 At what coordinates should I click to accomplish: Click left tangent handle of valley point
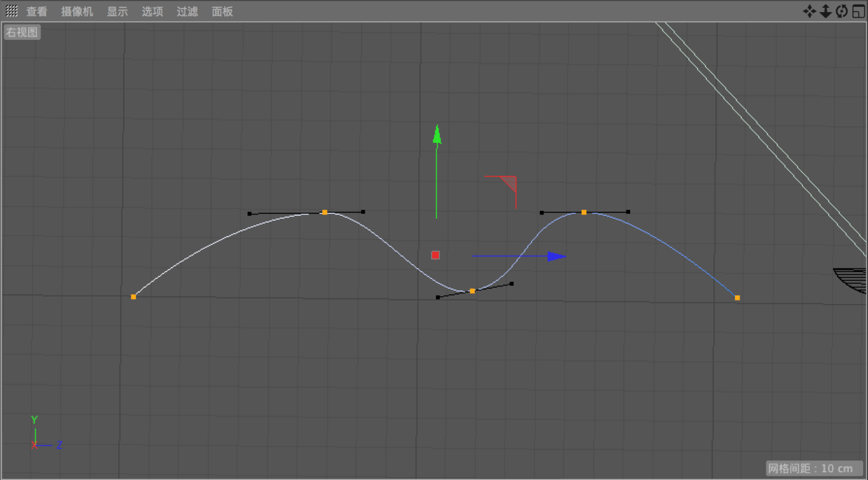438,298
